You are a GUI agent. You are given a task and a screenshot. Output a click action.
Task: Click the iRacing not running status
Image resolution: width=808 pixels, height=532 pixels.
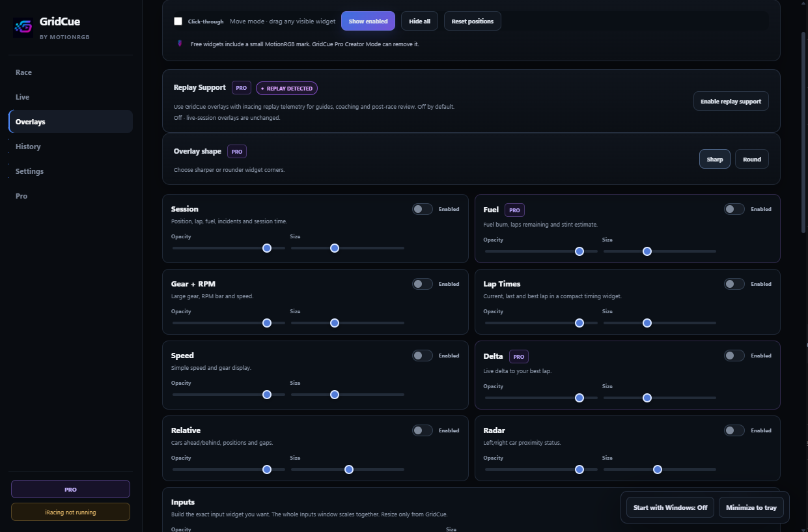click(x=70, y=512)
